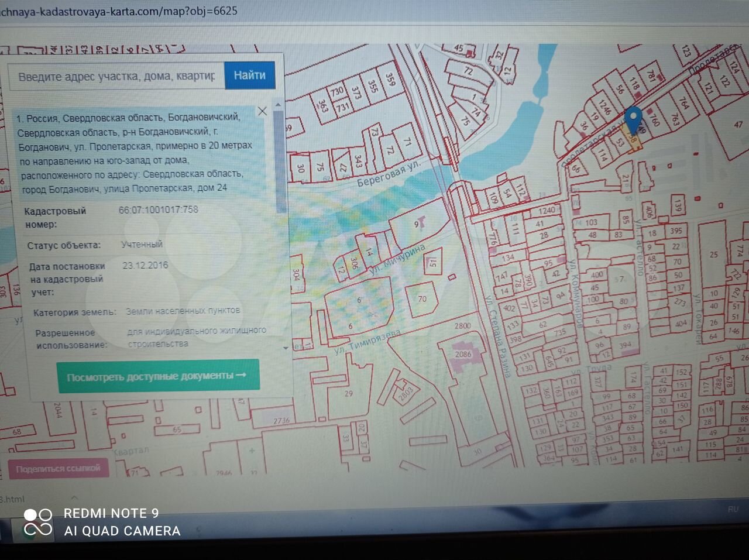
Task: Click the browser address bar URL
Action: [x=119, y=11]
